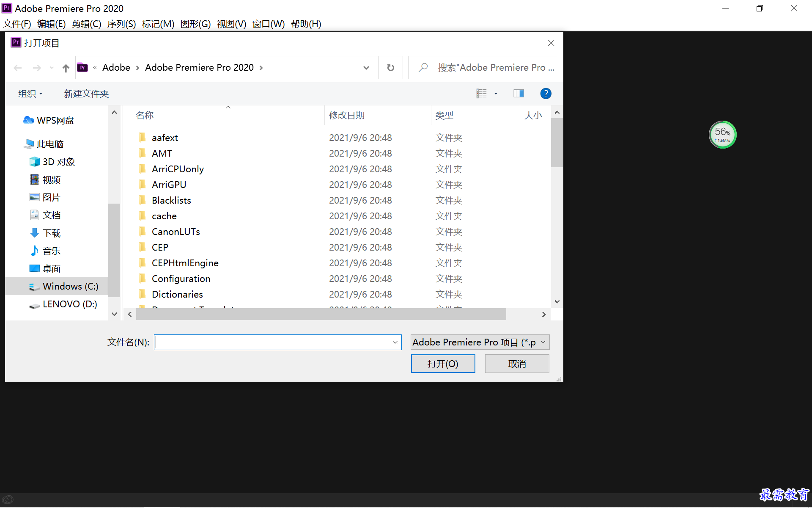812x508 pixels.
Task: Open file type filter dropdown
Action: pos(480,342)
